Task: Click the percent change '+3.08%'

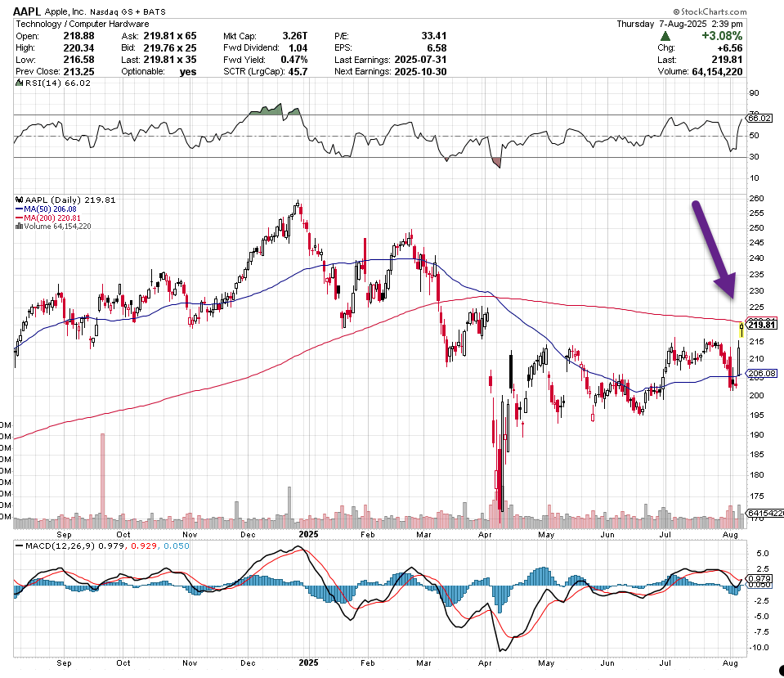Action: click(722, 36)
